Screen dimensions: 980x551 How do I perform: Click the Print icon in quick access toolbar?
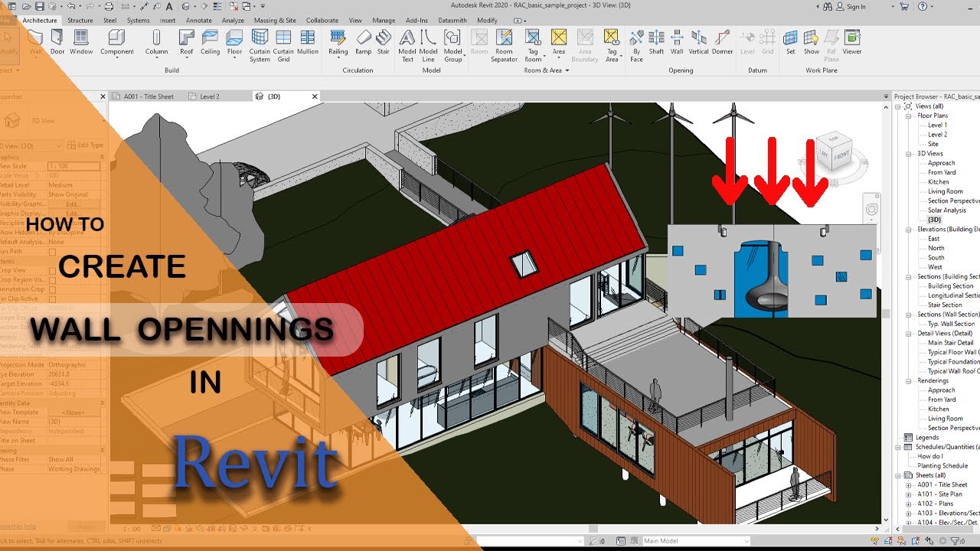(x=109, y=6)
